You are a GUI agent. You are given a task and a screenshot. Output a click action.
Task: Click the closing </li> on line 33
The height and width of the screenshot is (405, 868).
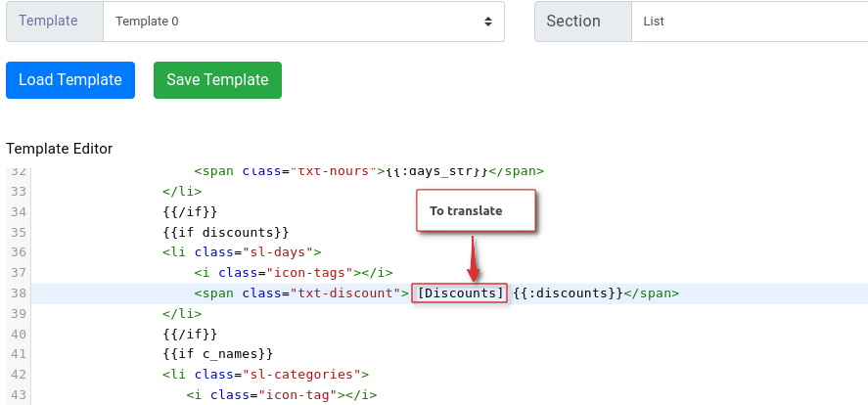[182, 192]
